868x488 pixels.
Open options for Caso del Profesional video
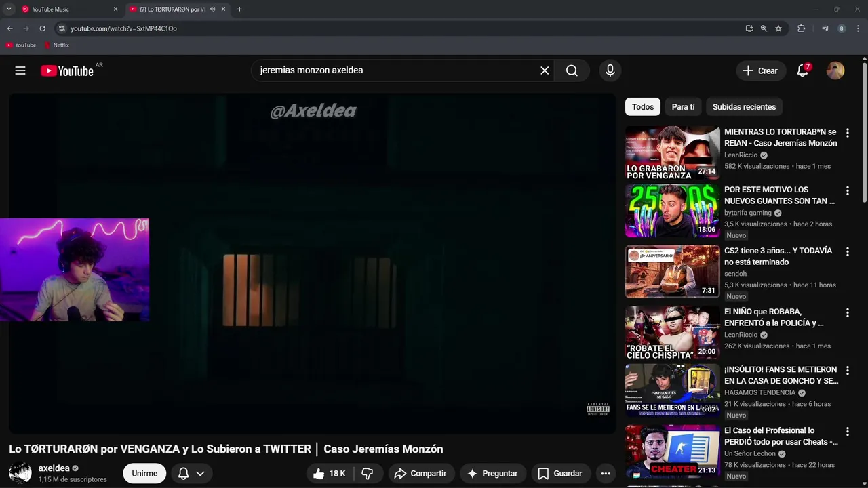(847, 432)
